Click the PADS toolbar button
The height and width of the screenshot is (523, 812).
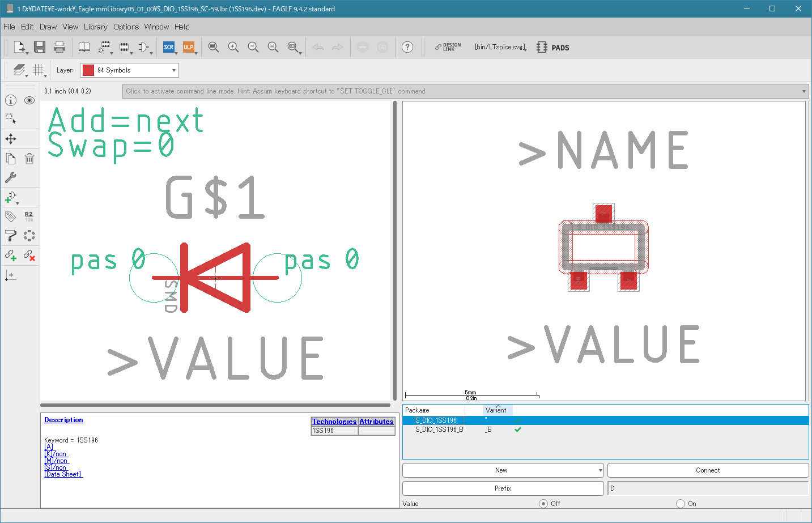tap(553, 48)
